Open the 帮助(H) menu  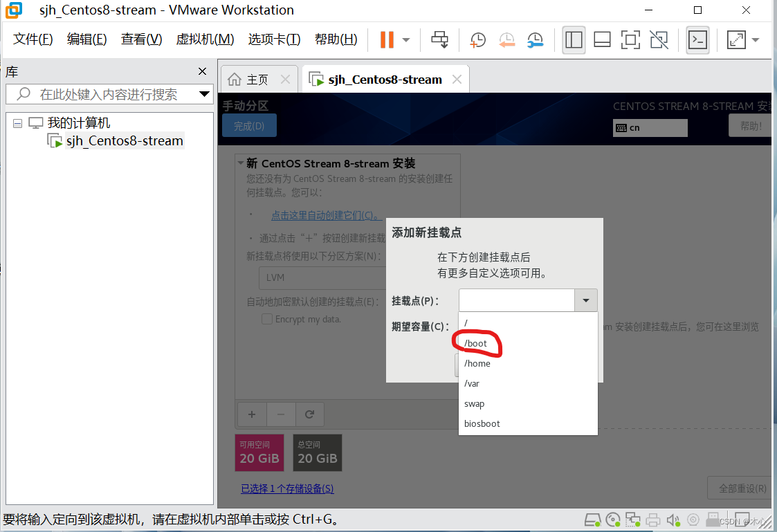336,39
